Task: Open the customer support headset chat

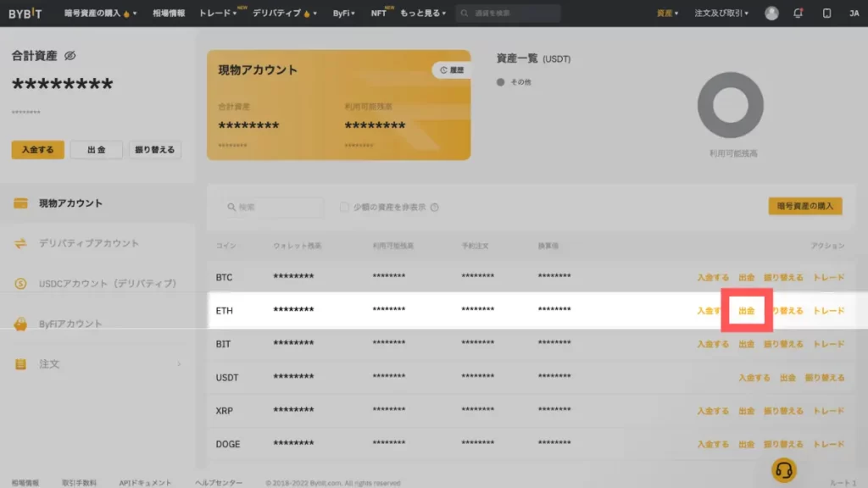Action: (x=783, y=470)
